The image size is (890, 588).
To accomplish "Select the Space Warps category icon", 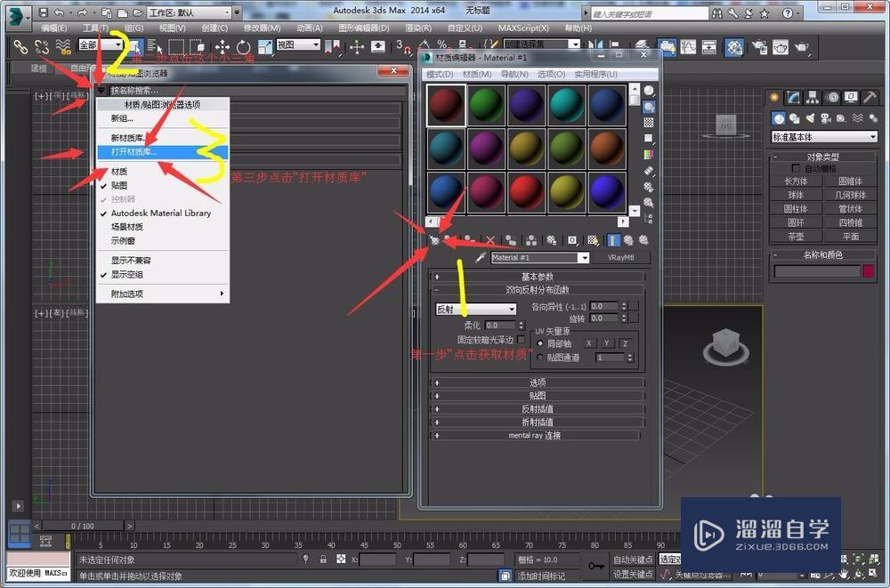I will click(x=857, y=118).
